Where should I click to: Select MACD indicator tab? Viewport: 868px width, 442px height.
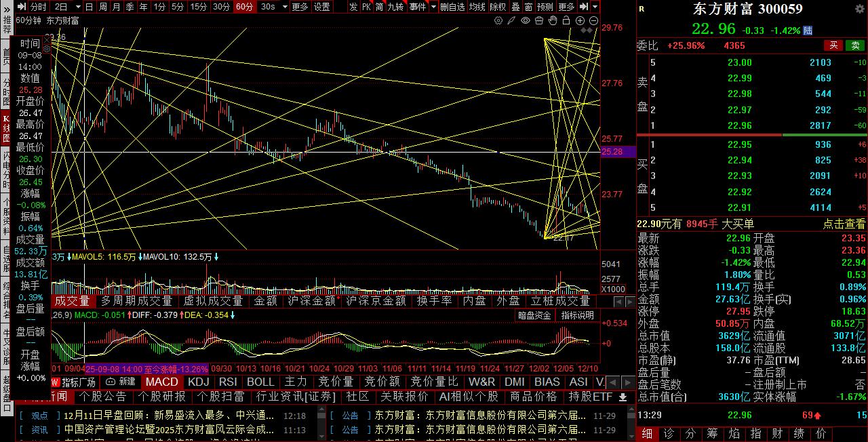[x=161, y=382]
